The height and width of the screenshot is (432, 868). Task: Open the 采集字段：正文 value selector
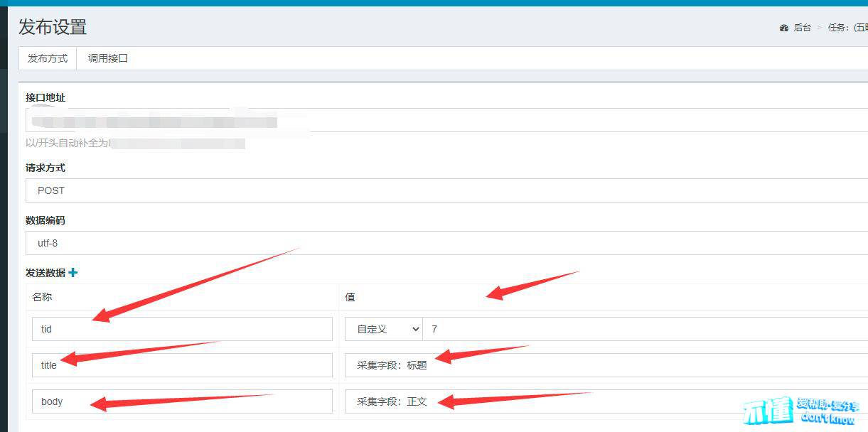coord(606,401)
